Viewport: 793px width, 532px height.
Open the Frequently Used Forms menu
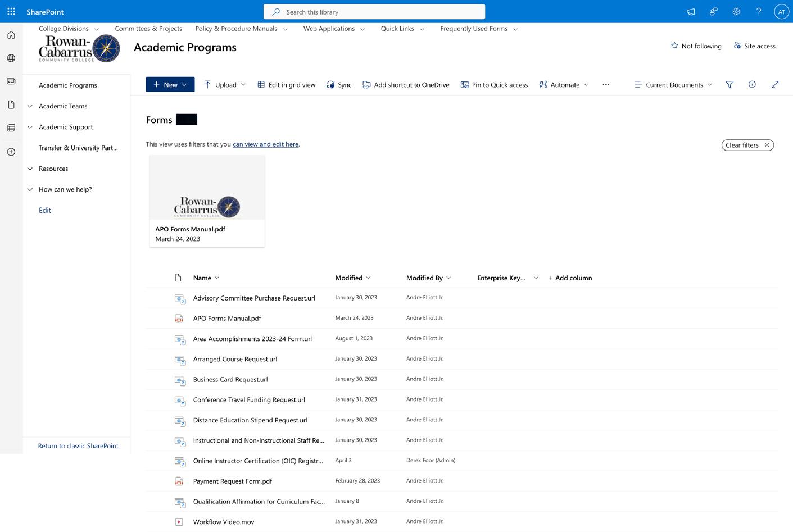point(479,29)
